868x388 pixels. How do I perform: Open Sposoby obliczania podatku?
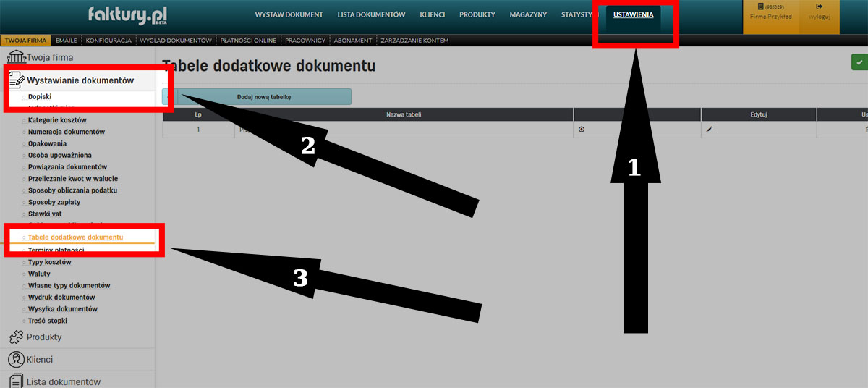[72, 190]
